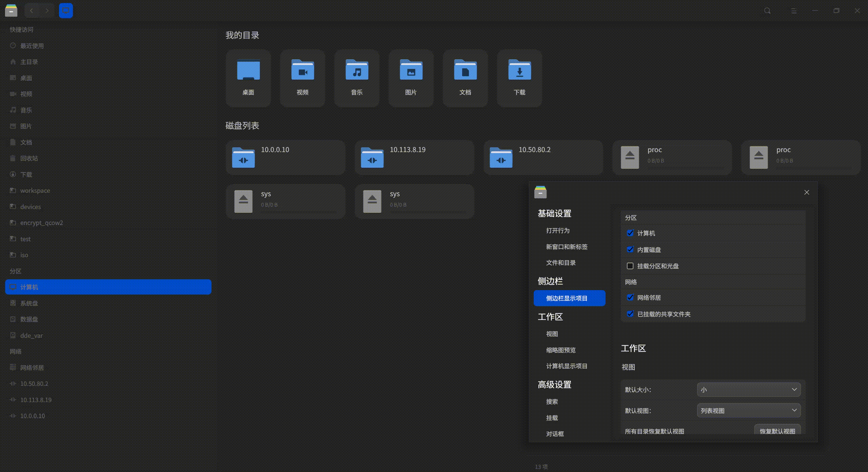Open the 音乐 folder in 我的目录
This screenshot has height=472, width=868.
pyautogui.click(x=357, y=78)
